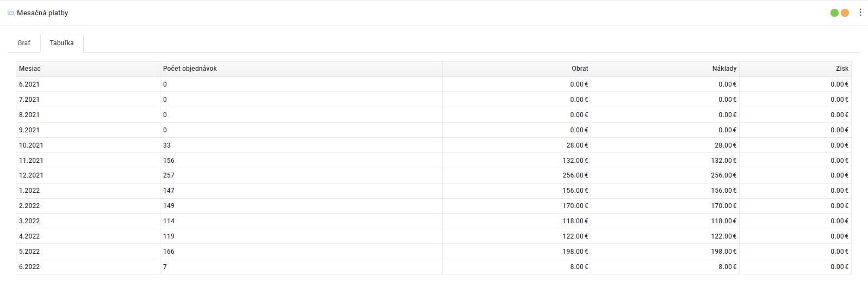
Task: Click the 170.00 € Náklady cell
Action: [x=723, y=206]
